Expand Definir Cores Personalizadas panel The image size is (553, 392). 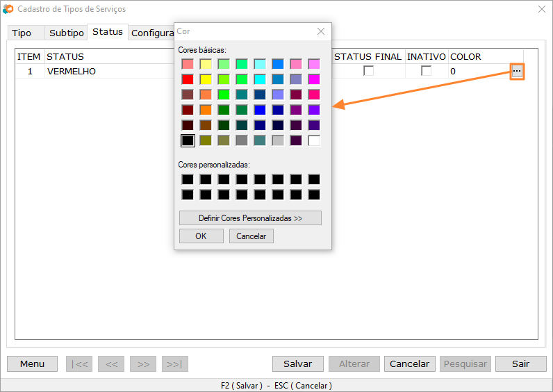tap(250, 218)
